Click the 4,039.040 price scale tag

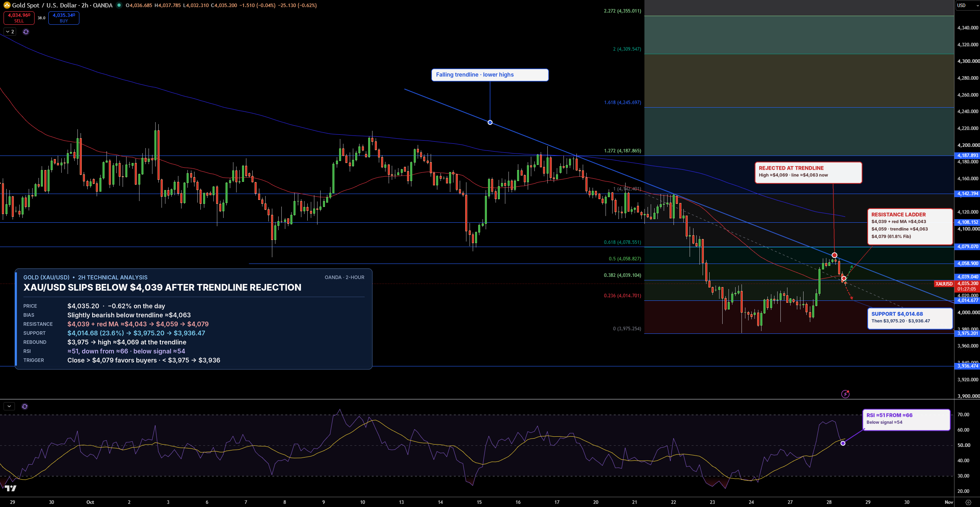click(x=967, y=277)
